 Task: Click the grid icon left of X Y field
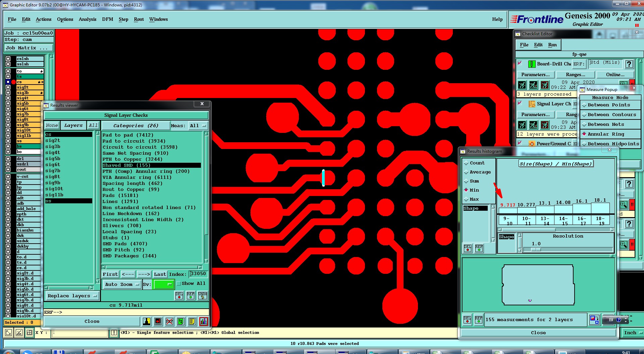[30, 333]
